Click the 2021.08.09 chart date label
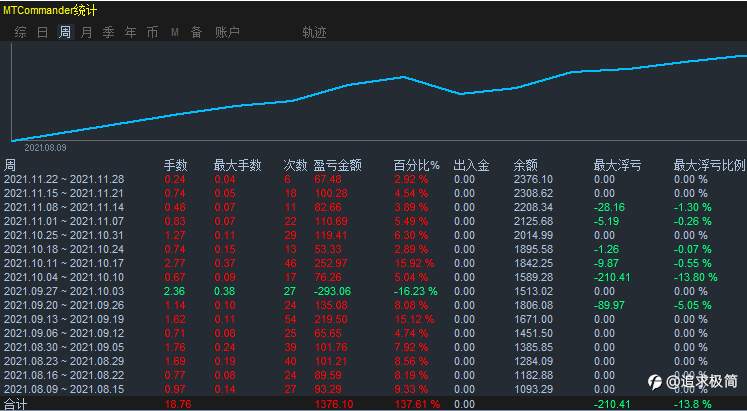 click(x=45, y=148)
